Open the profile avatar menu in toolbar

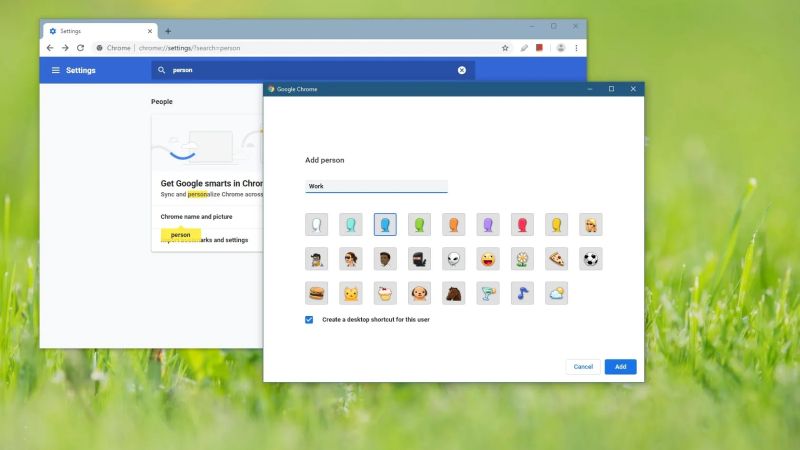(561, 48)
